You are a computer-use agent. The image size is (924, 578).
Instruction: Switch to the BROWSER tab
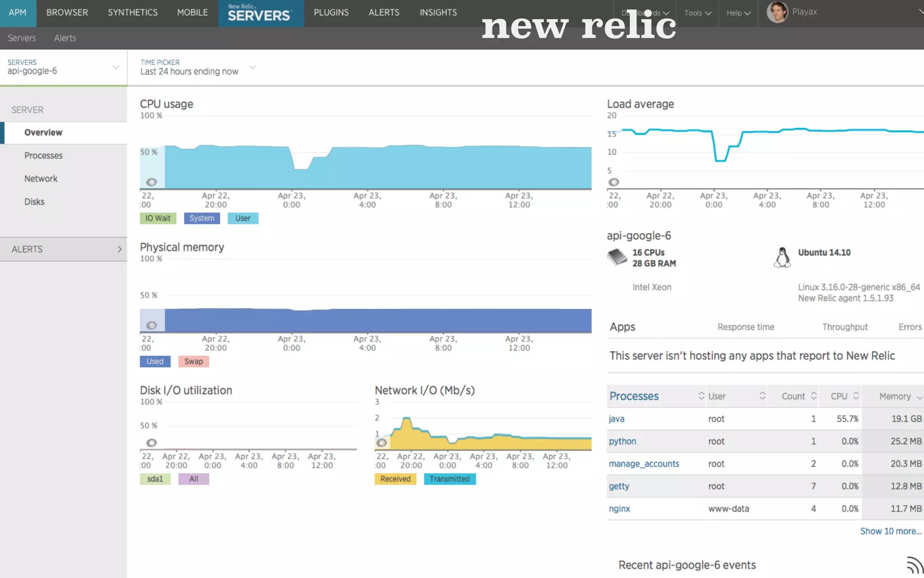pos(67,13)
